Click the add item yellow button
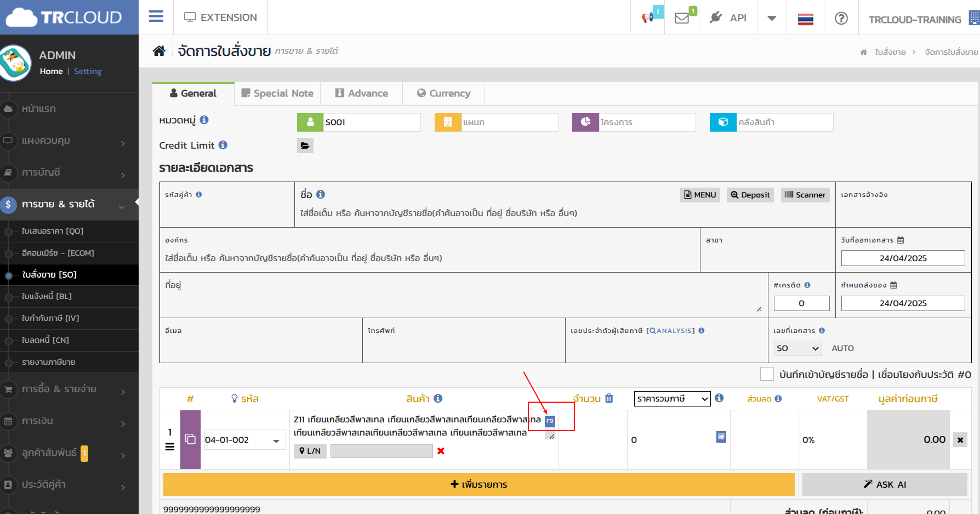The height and width of the screenshot is (514, 980). 479,484
